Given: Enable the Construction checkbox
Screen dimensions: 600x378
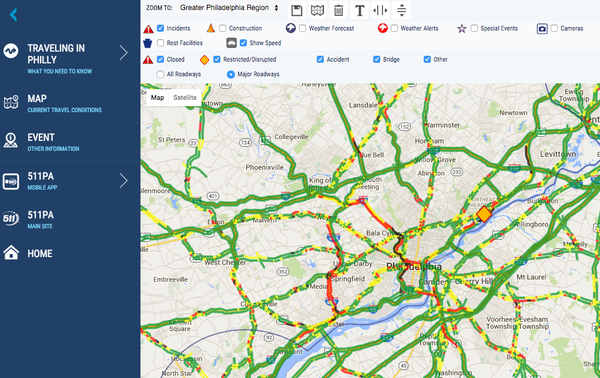Looking at the screenshot, I should [x=223, y=28].
